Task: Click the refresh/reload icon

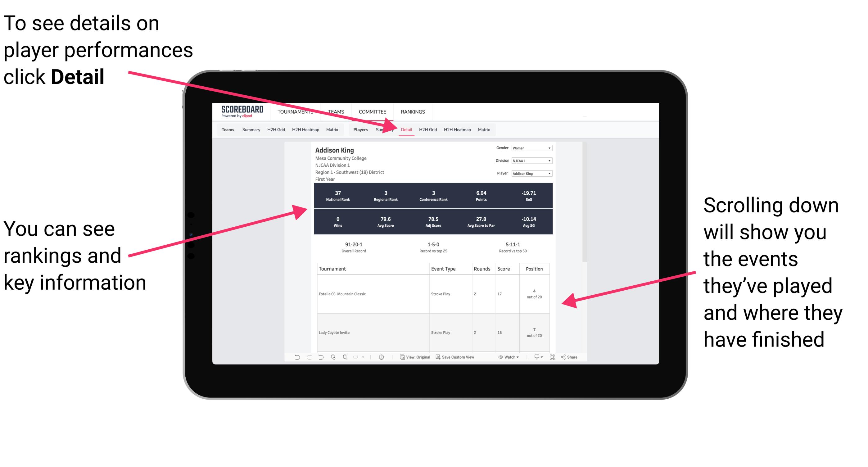Action: tap(333, 360)
